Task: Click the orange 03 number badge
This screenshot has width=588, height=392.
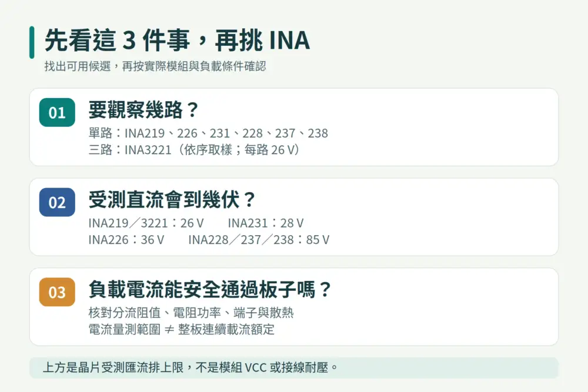Action: coord(57,292)
